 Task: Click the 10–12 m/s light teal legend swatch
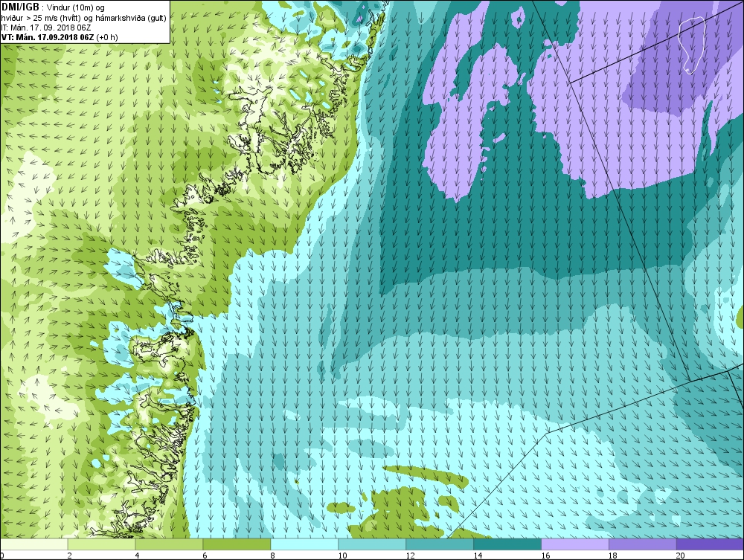372,544
